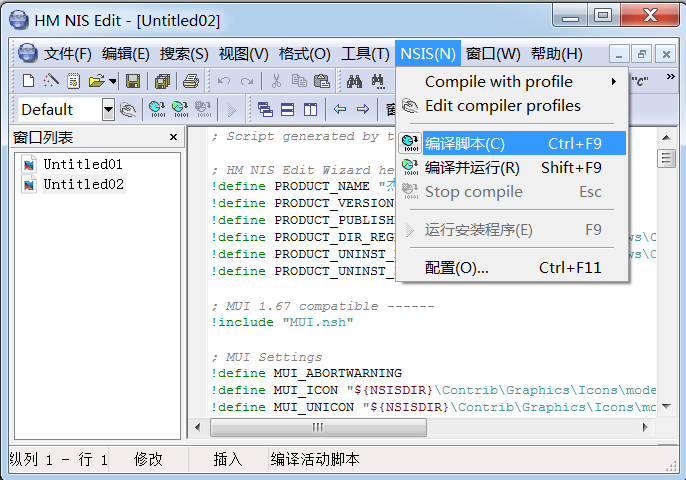Click the editor vertical scrollbar down arrow
Viewport: 686px width, 480px height.
tap(666, 406)
